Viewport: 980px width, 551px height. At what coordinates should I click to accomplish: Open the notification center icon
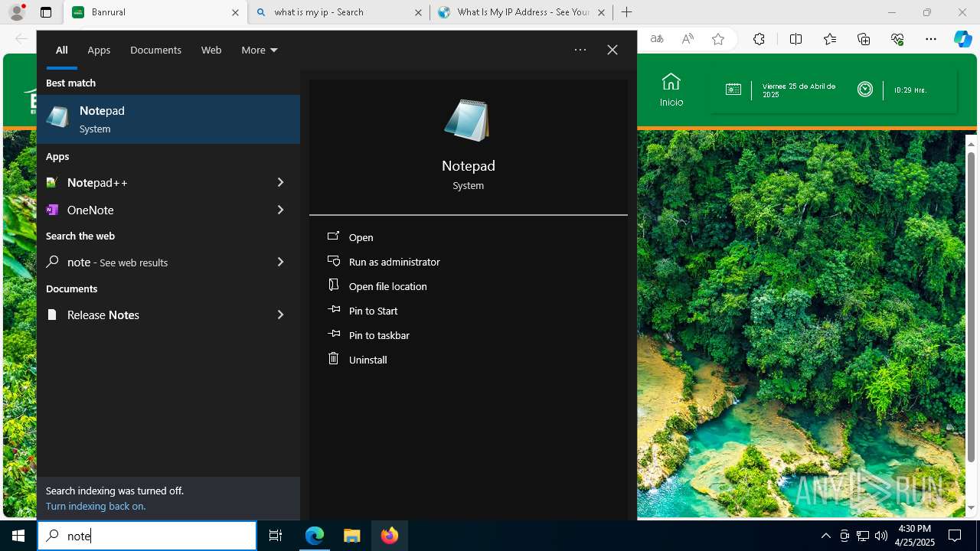click(x=955, y=536)
